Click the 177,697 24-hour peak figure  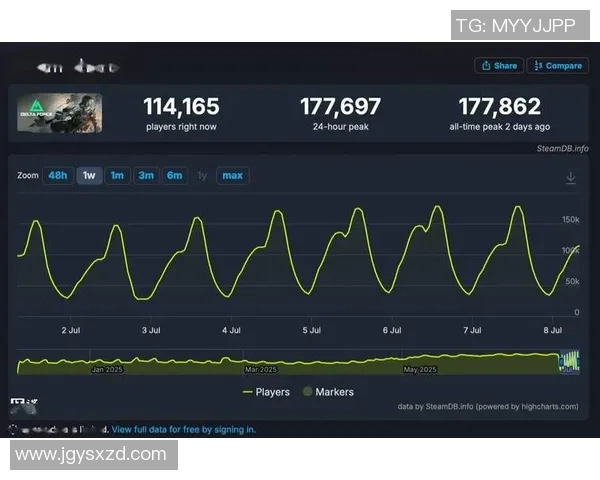pyautogui.click(x=341, y=107)
